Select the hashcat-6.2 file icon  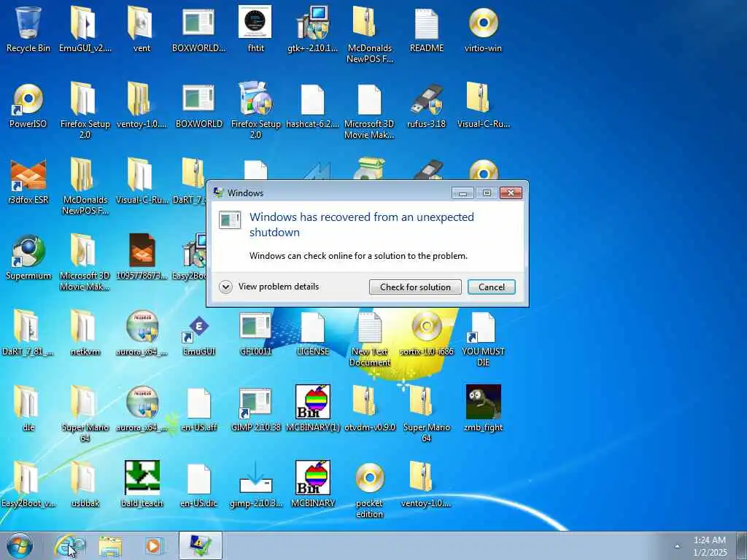pyautogui.click(x=312, y=99)
